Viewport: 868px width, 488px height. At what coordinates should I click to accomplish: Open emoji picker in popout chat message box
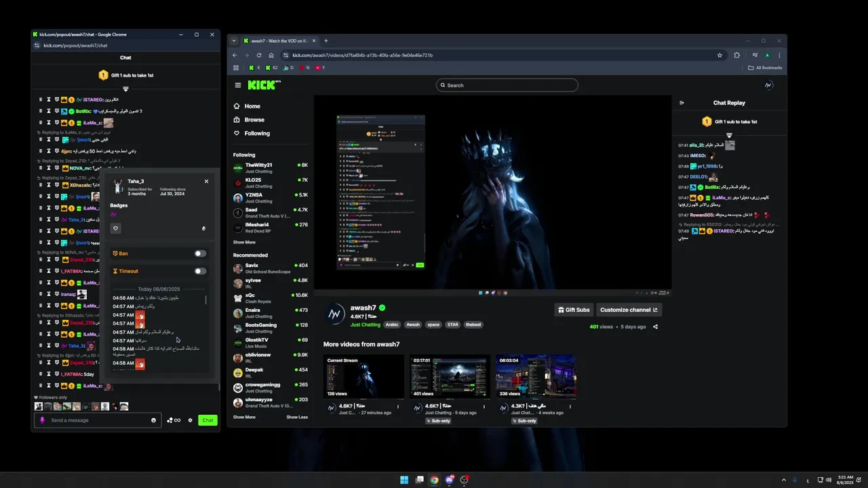coord(153,420)
